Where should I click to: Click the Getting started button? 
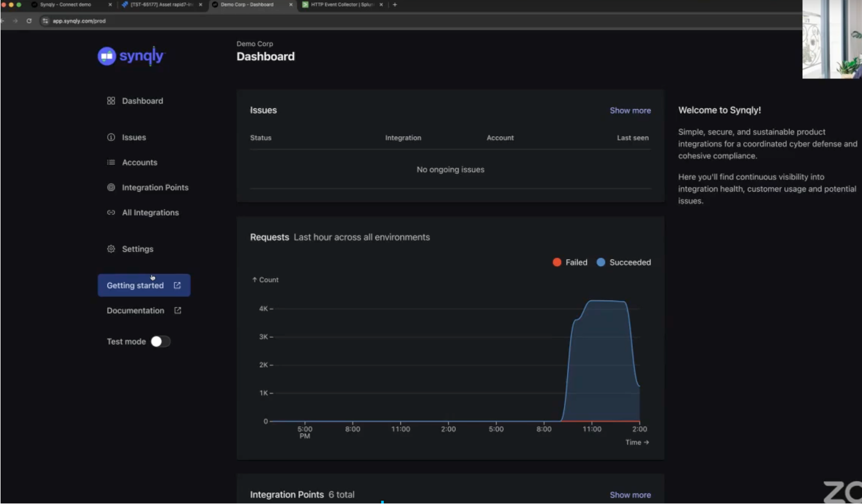144,285
